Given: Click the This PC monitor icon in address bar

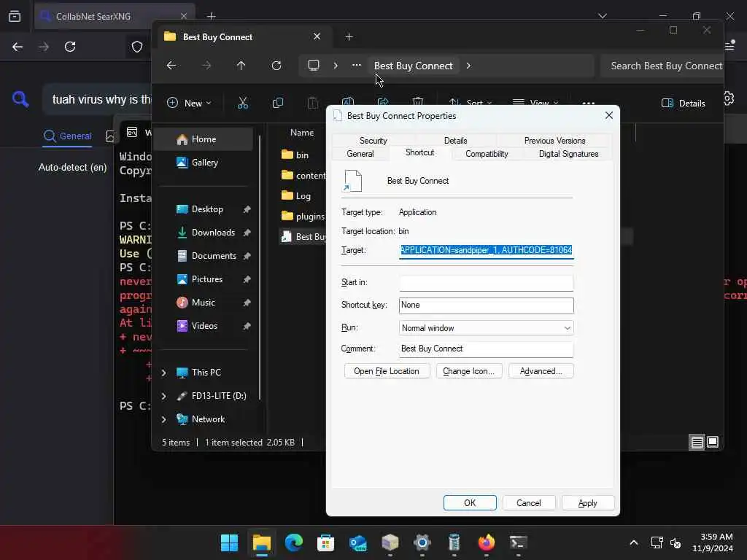Looking at the screenshot, I should coord(314,65).
